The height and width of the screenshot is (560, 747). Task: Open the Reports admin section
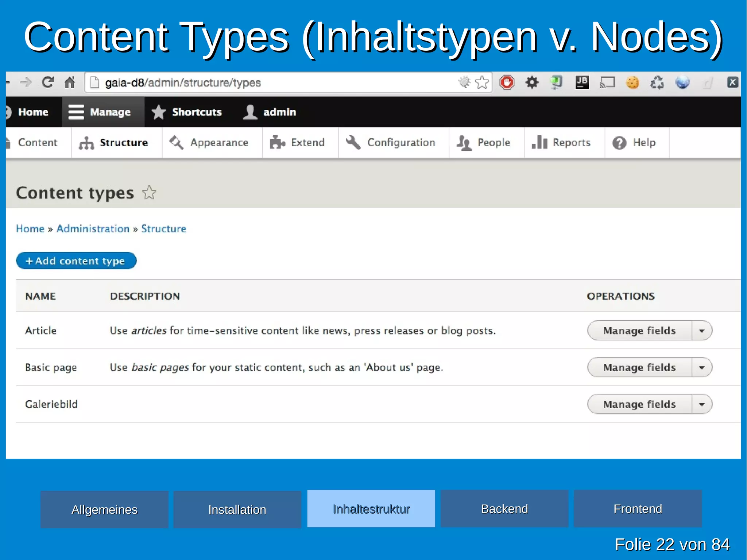click(x=564, y=143)
